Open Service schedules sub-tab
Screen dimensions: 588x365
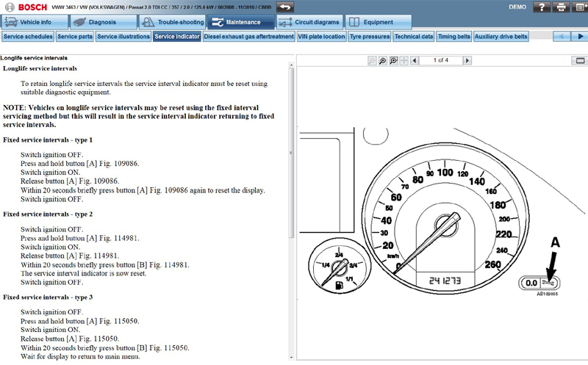tap(28, 36)
